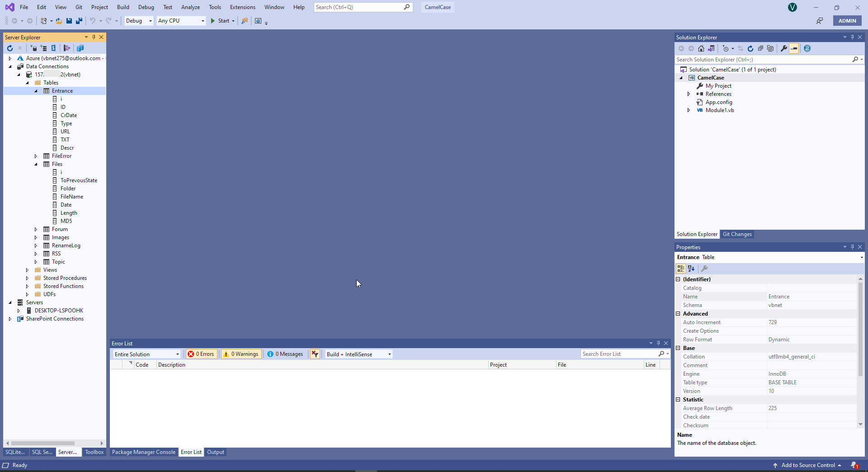Switch to the Toolbox tab
Image resolution: width=868 pixels, height=472 pixels.
click(94, 452)
